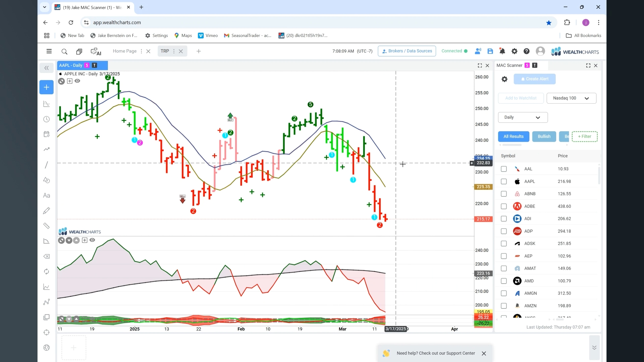This screenshot has height=362, width=644.
Task: Click the globe icon at sidebar bottom
Action: (47, 348)
